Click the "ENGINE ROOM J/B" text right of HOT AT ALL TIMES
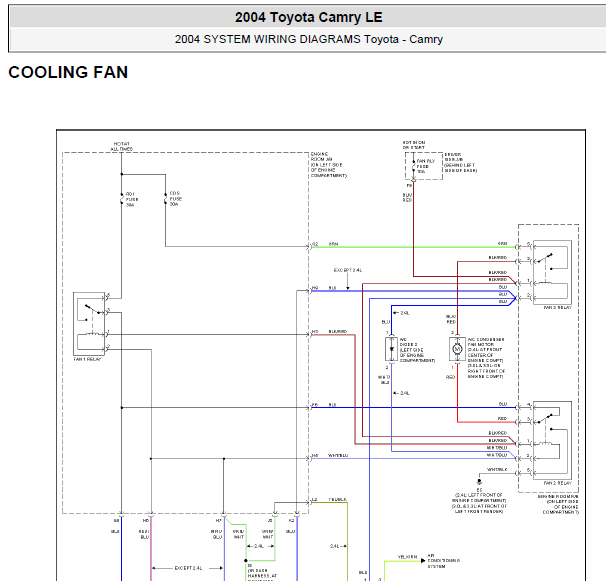The image size is (606, 581). click(x=329, y=165)
